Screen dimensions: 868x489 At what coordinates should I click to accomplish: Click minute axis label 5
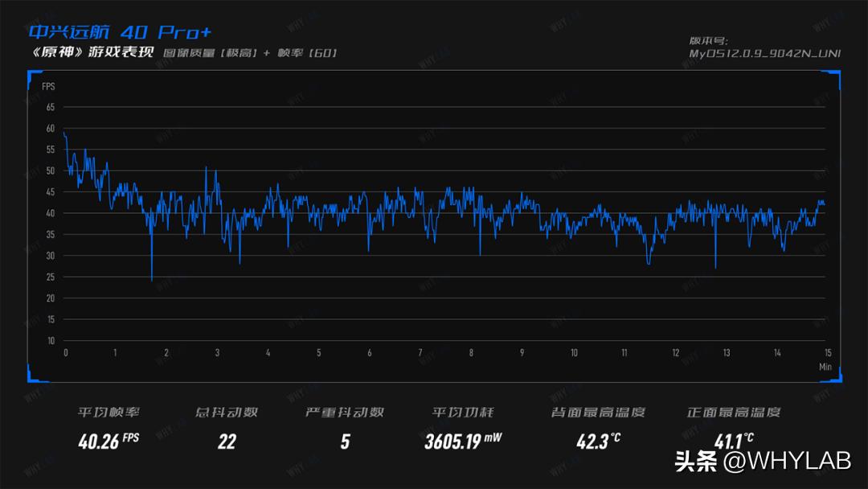pyautogui.click(x=319, y=353)
